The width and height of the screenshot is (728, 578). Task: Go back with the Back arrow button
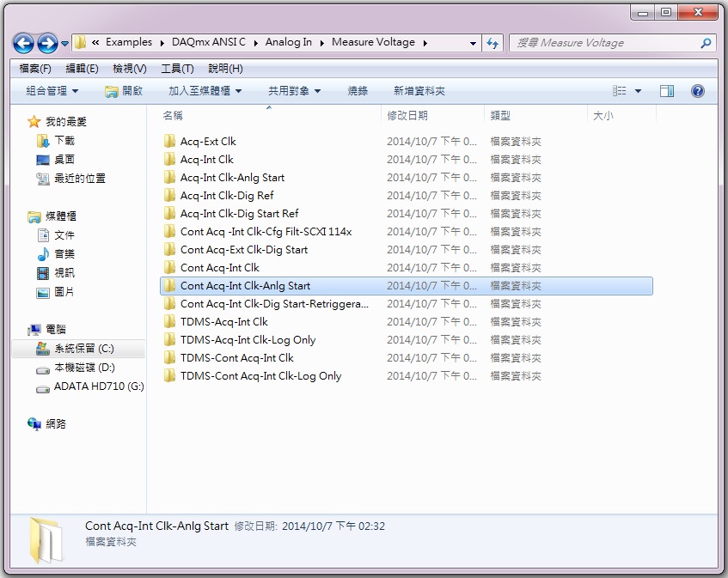(23, 44)
